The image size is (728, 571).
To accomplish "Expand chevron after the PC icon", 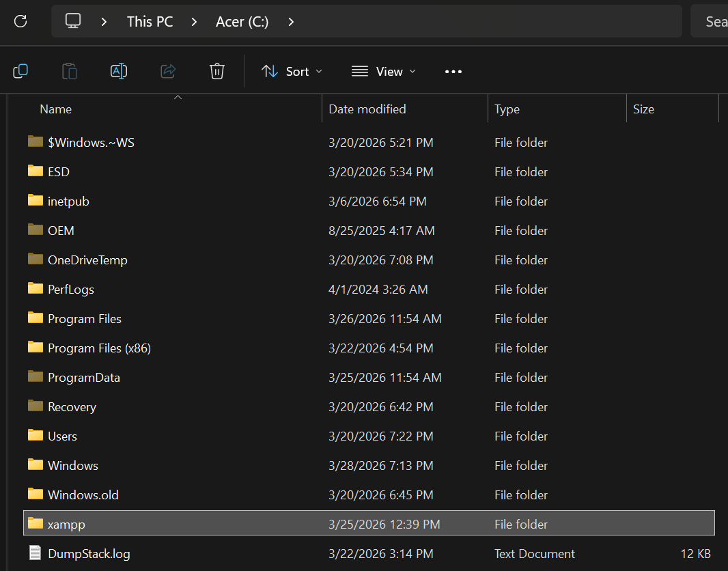I will pyautogui.click(x=104, y=22).
